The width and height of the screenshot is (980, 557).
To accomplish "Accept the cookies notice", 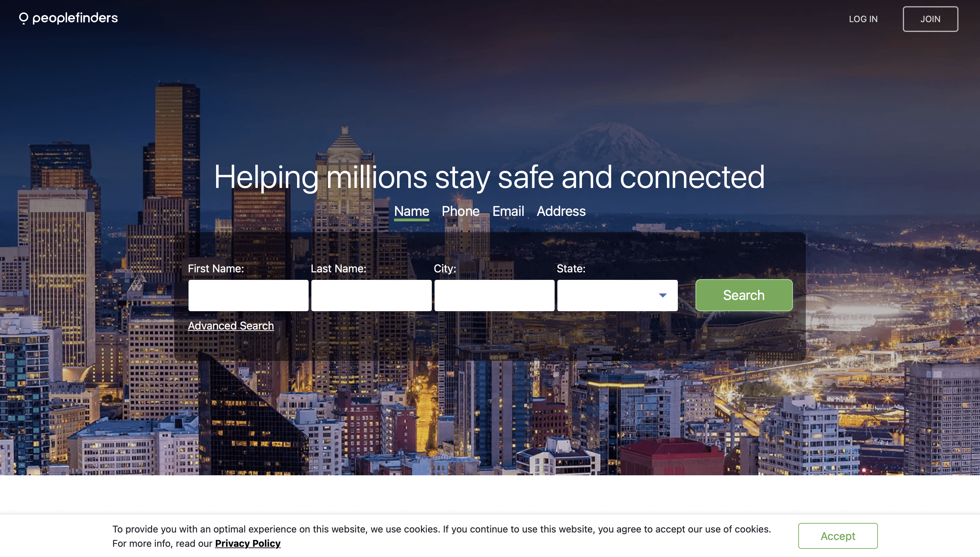I will [x=838, y=536].
